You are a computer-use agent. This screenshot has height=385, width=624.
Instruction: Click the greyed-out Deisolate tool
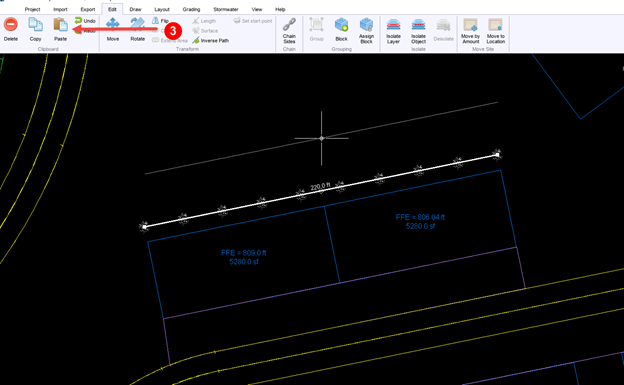coord(443,29)
